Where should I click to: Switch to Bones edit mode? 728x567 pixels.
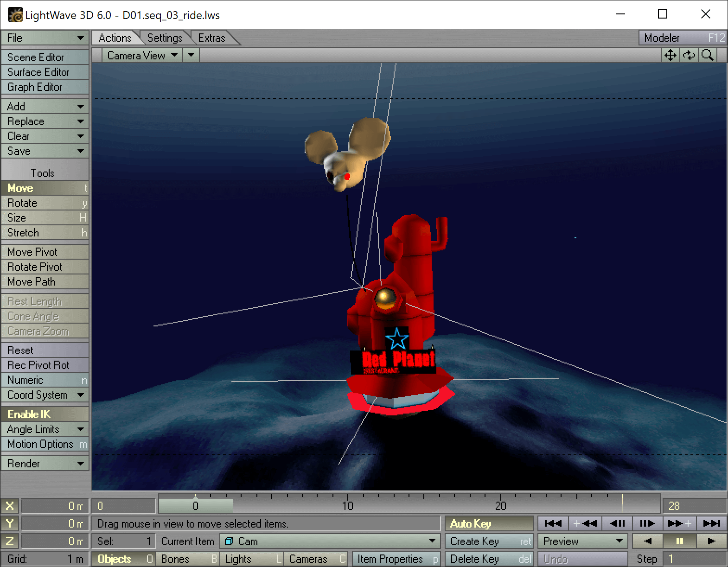188,559
